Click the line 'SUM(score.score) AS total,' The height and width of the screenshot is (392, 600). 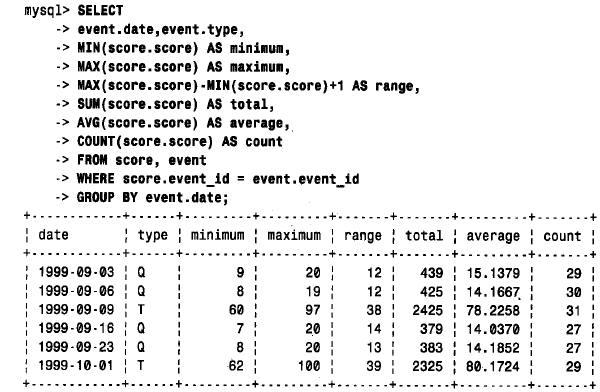coord(176,104)
